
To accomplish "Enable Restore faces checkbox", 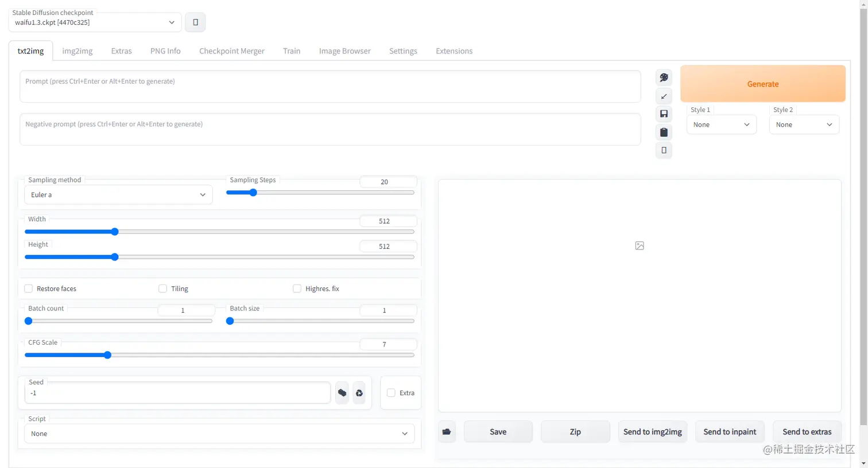I will (28, 288).
